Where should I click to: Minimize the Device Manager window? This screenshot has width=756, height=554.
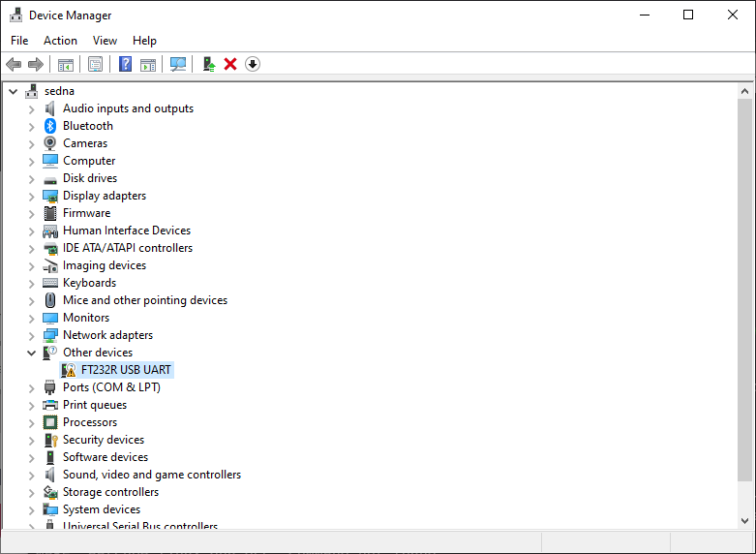click(x=645, y=15)
